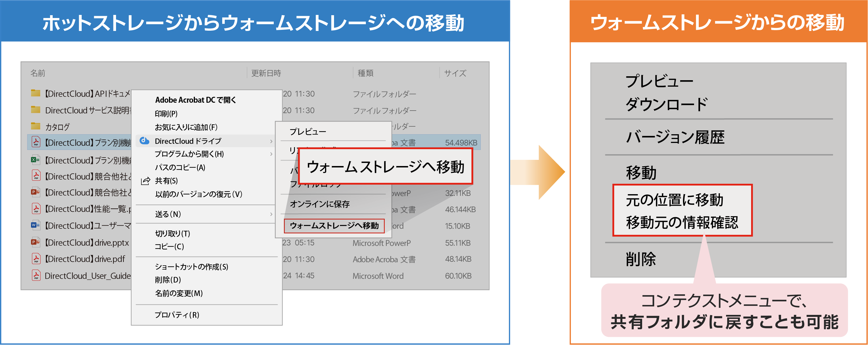The height and width of the screenshot is (345, 868).
Task: Select プレビュー in the warm storage menu
Action: pos(659,81)
